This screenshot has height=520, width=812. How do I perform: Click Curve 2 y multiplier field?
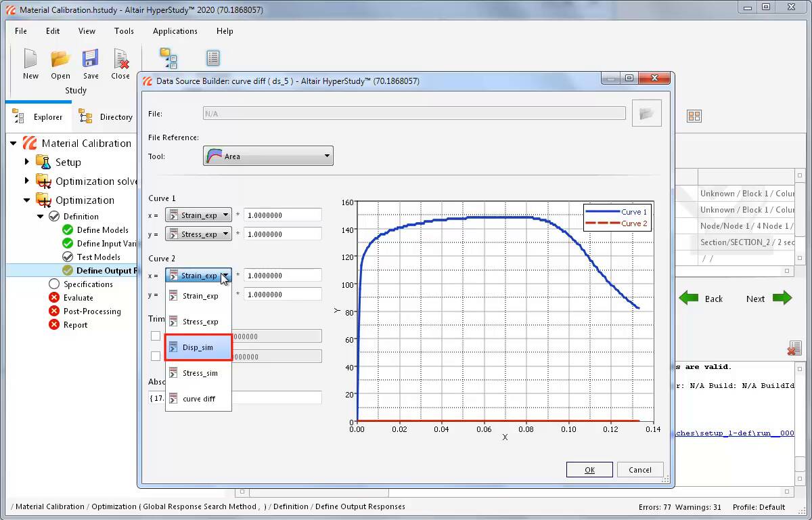(283, 295)
